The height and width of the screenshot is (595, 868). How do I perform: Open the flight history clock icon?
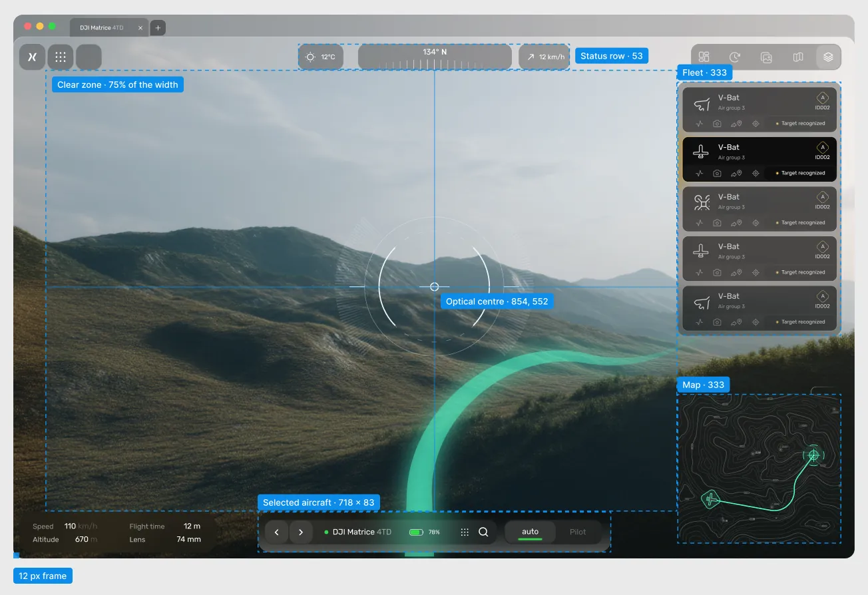point(735,57)
